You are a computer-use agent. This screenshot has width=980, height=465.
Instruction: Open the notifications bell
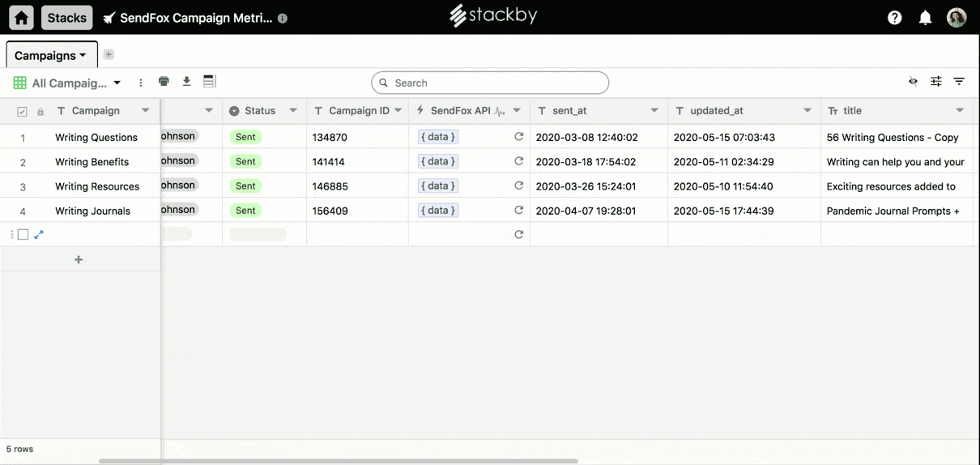coord(925,18)
